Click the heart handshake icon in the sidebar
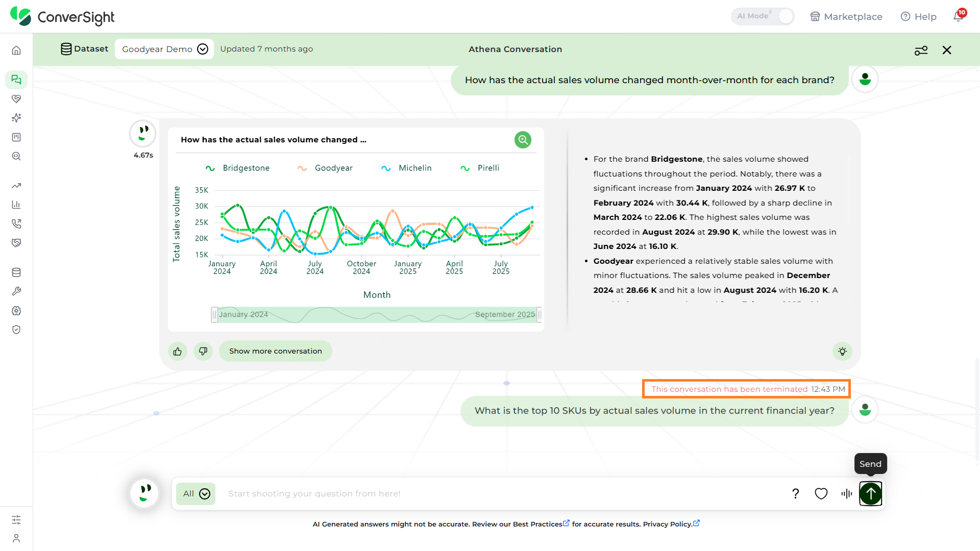980x551 pixels. (16, 98)
